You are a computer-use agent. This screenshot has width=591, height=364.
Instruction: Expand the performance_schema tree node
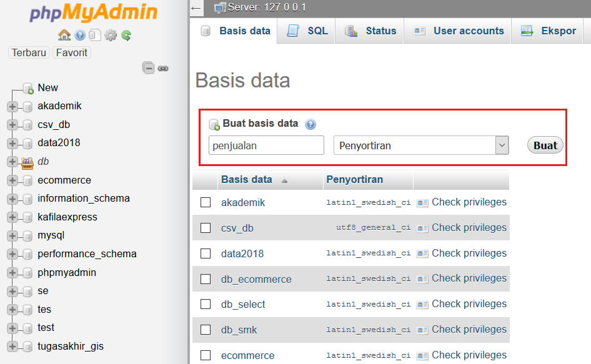coord(12,254)
